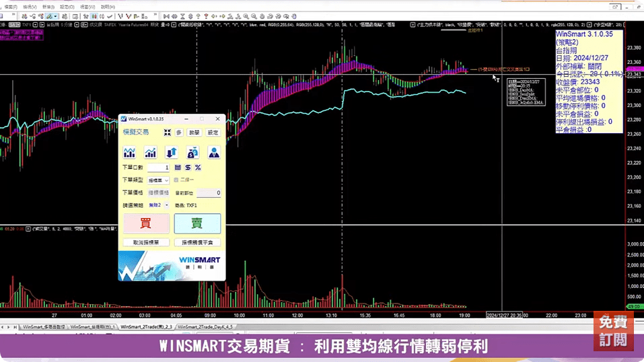The width and height of the screenshot is (644, 362).
Task: Open the 下單類型 order type dropdown
Action: [x=159, y=180]
